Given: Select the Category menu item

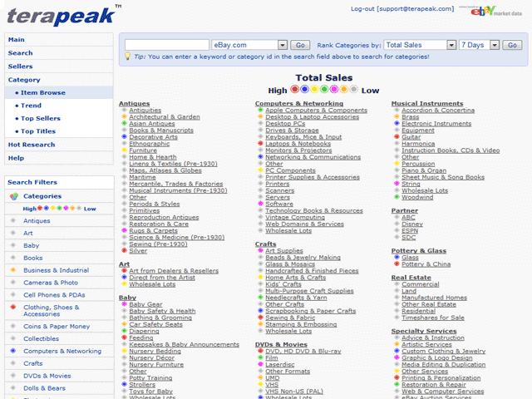Looking at the screenshot, I should click(59, 80).
